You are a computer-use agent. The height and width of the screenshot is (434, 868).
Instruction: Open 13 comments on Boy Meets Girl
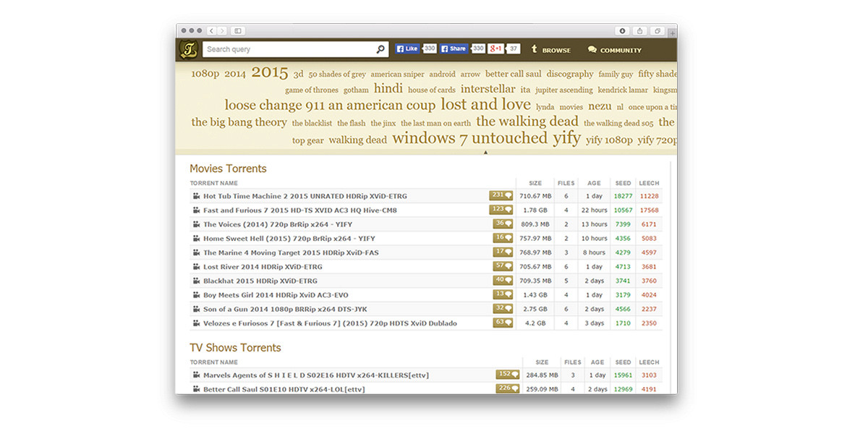tap(503, 294)
